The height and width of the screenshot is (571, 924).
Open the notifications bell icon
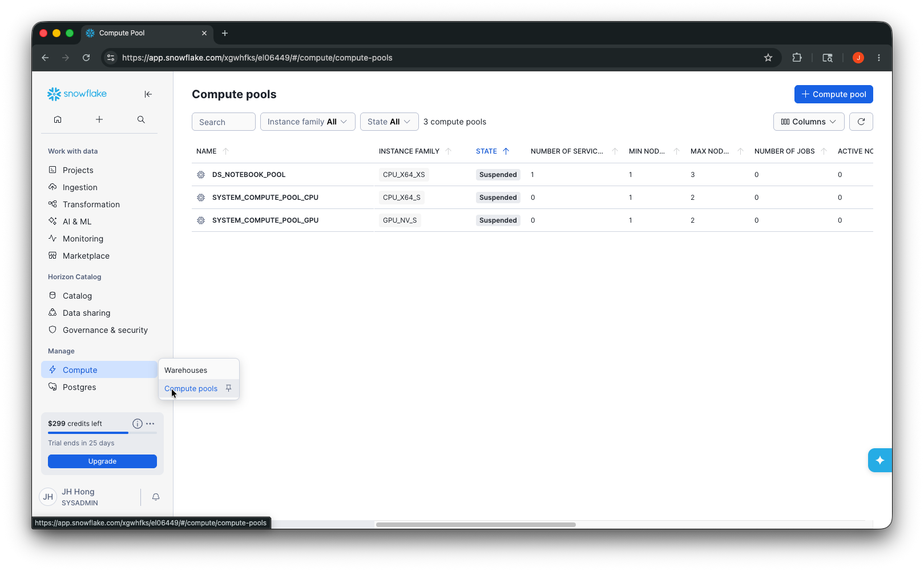(x=156, y=497)
